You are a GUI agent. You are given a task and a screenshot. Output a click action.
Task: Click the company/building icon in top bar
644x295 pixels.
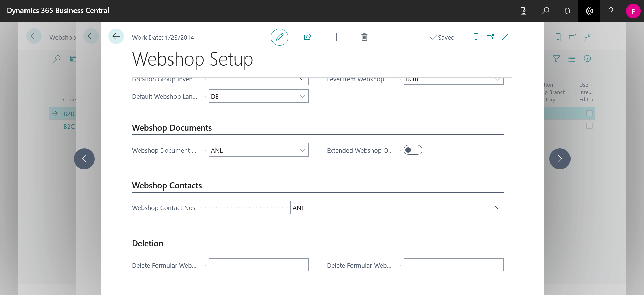click(x=523, y=11)
